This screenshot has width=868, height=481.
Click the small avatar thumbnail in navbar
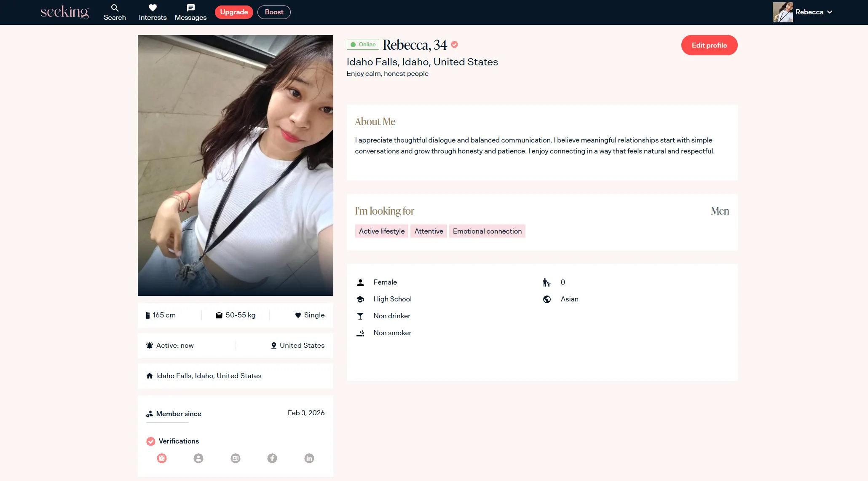(782, 12)
